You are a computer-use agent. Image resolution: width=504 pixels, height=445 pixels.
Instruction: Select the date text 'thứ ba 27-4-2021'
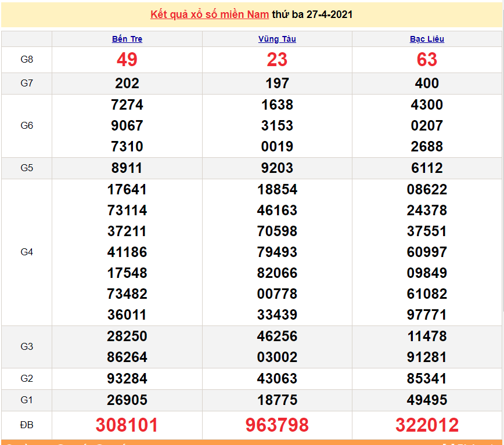pyautogui.click(x=312, y=15)
